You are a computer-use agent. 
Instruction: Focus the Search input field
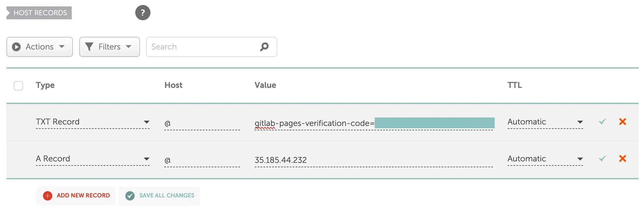(x=211, y=47)
